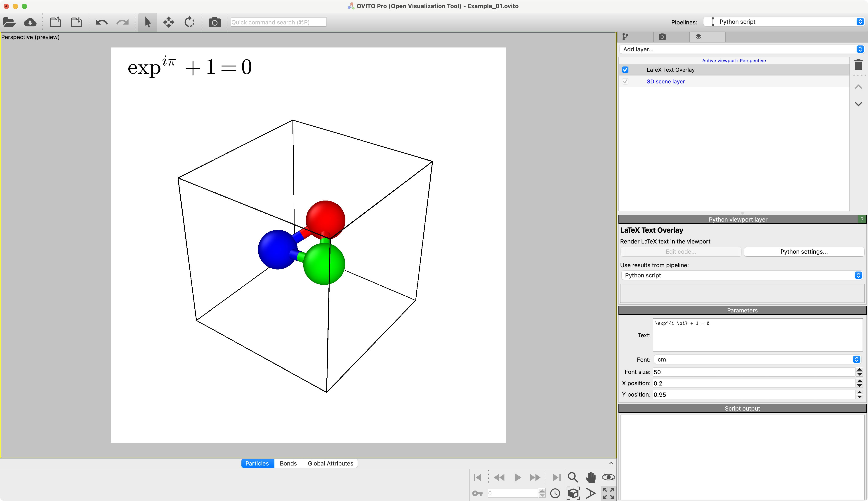This screenshot has height=501, width=868.
Task: Activate the Pan hand viewport tool
Action: coord(590,477)
